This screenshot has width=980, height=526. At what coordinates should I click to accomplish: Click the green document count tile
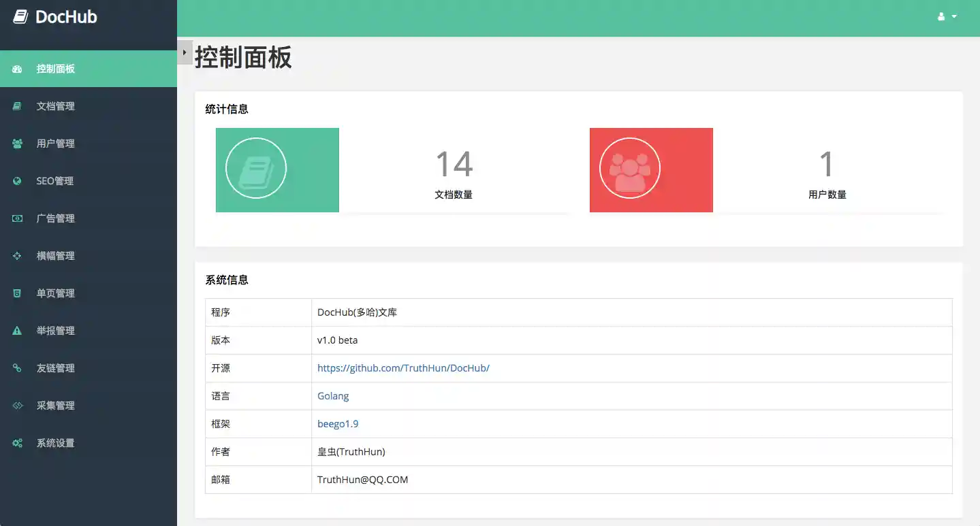pyautogui.click(x=277, y=170)
